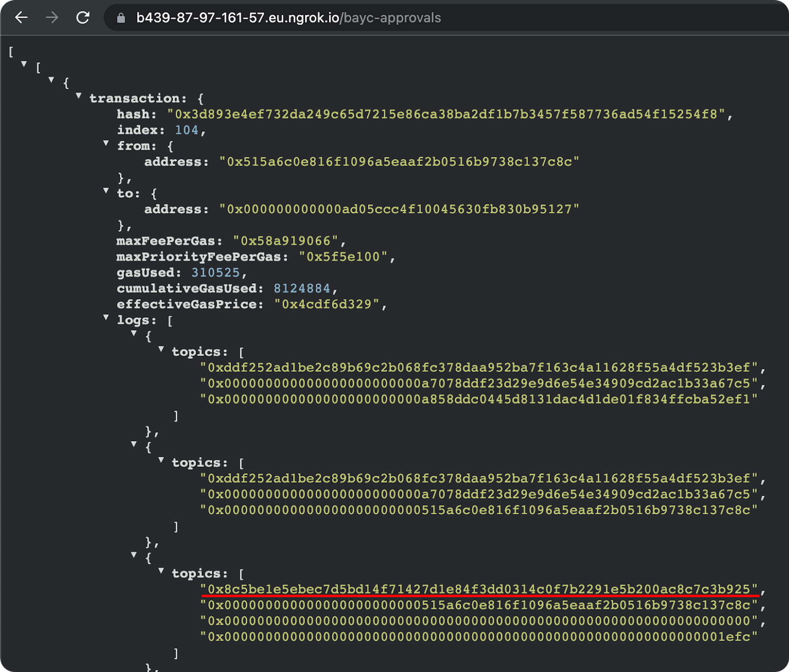789x672 pixels.
Task: Collapse the second topics array
Action: pyautogui.click(x=161, y=460)
